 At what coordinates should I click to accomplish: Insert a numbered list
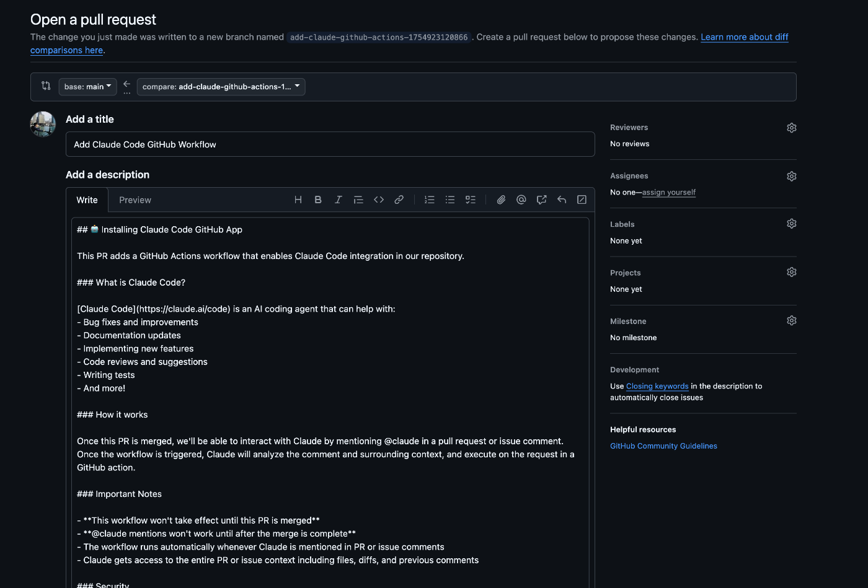[430, 200]
